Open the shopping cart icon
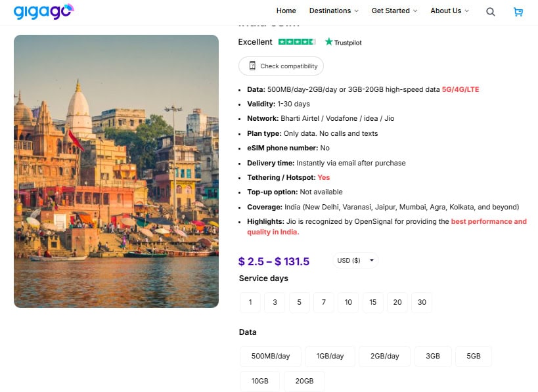The height and width of the screenshot is (392, 538). coord(518,12)
